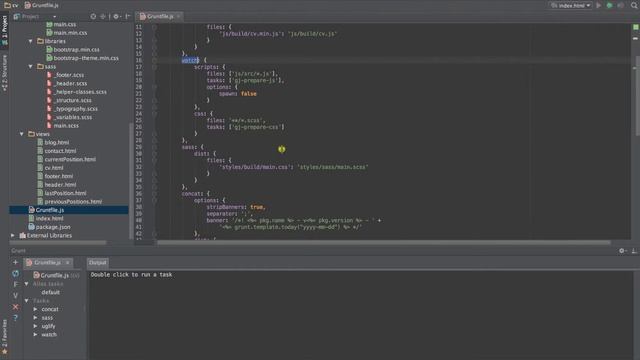Open Project panel settings gear
The image size is (640, 360).
[116, 16]
